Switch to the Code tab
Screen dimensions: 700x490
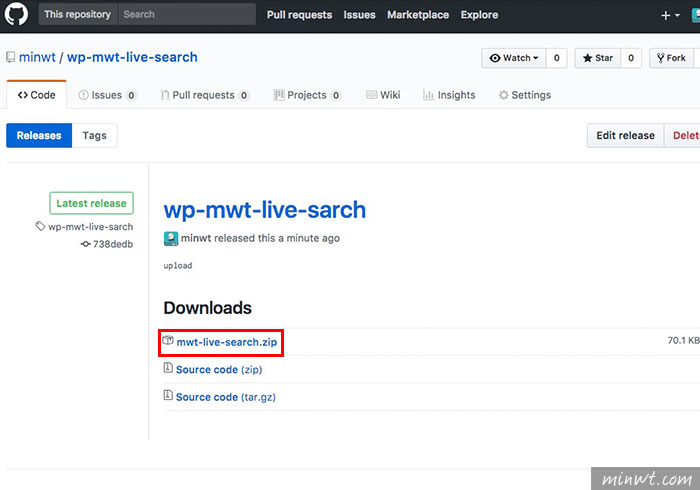click(37, 95)
